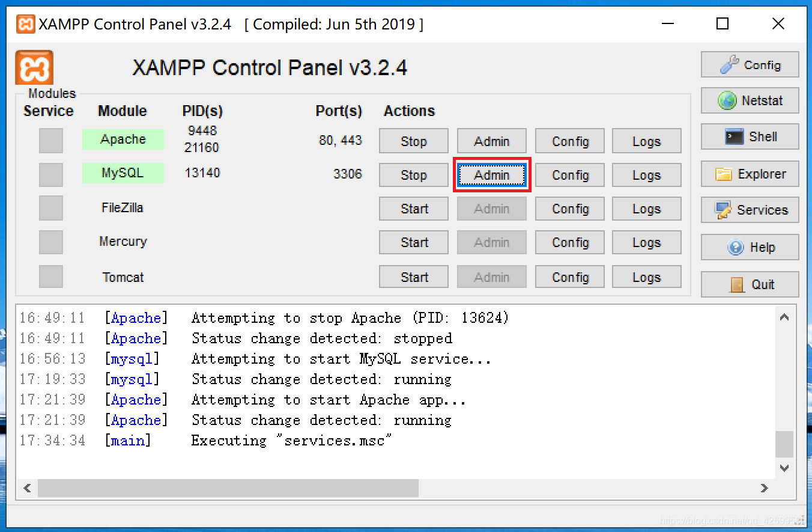Click the log left arrow

(27, 488)
